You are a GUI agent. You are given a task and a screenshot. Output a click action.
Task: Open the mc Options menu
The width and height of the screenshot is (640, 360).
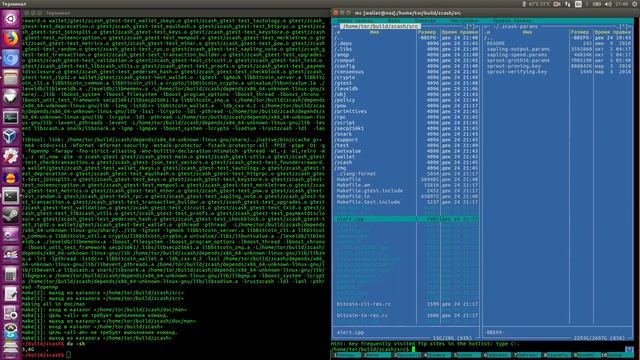[x=464, y=20]
